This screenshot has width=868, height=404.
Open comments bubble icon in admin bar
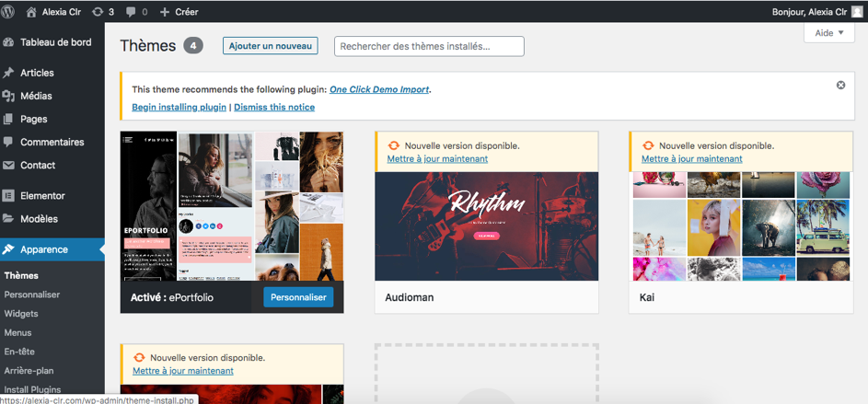(132, 12)
